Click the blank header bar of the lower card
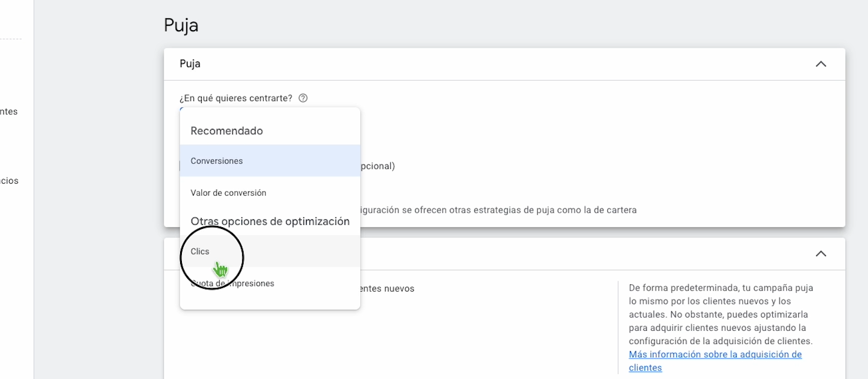 (542, 254)
